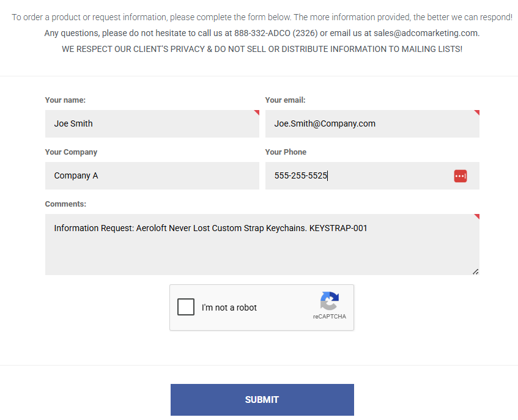518x420 pixels.
Task: Click the Comments label
Action: (65, 204)
